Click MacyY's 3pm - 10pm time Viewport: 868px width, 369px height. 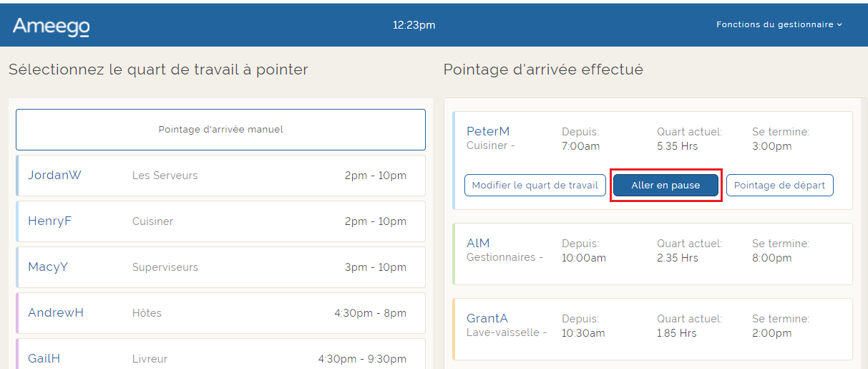[x=375, y=267]
